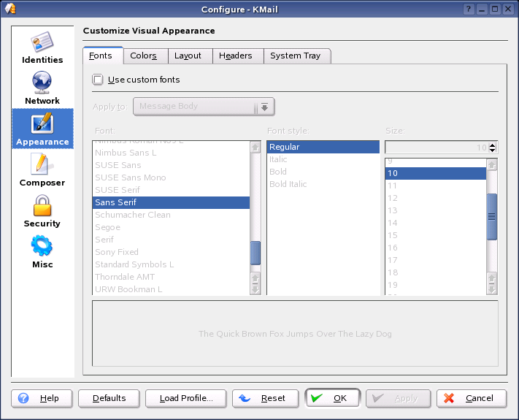Switch to the System Tray tab

(295, 56)
